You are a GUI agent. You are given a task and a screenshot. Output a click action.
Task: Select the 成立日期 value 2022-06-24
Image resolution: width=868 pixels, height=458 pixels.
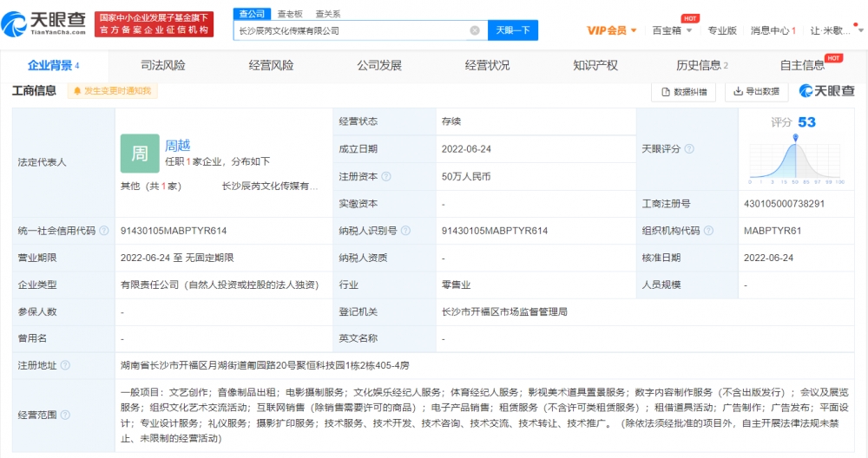[x=466, y=149]
